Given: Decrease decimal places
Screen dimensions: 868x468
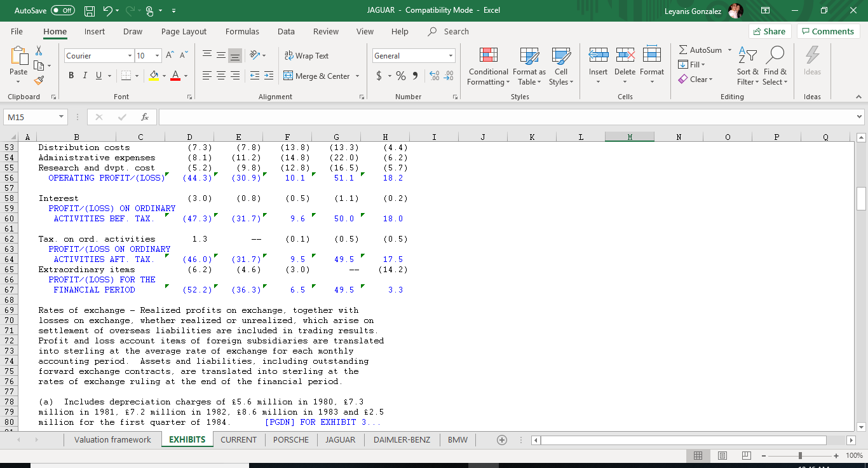Looking at the screenshot, I should point(449,76).
